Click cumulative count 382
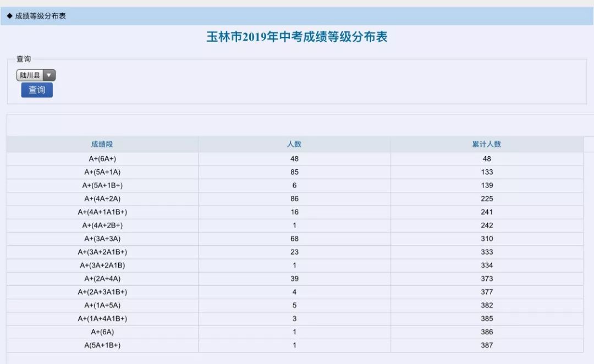This screenshot has width=594, height=364. tap(487, 305)
